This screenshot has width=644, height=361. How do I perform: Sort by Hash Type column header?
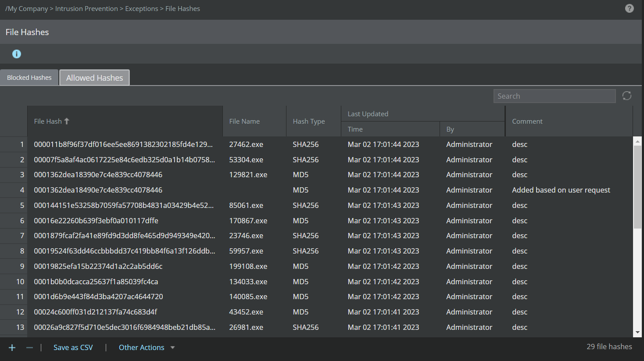pyautogui.click(x=314, y=121)
